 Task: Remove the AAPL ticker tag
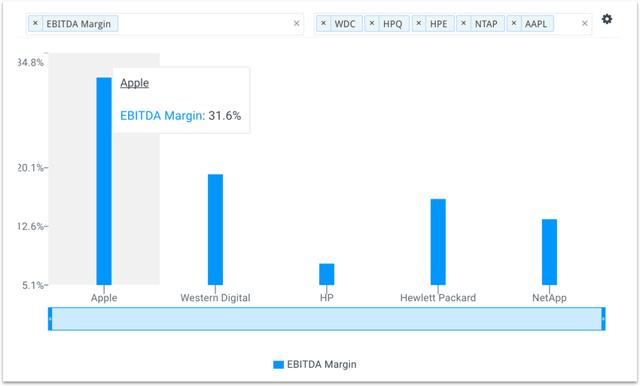pyautogui.click(x=514, y=23)
